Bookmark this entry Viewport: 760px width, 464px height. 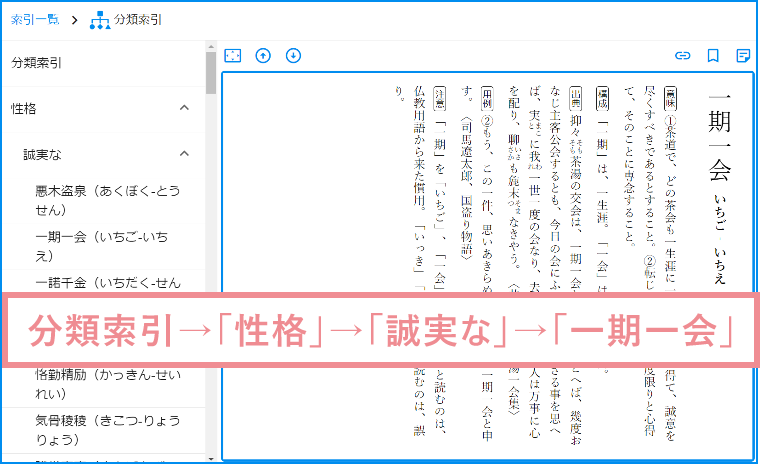[x=713, y=56]
